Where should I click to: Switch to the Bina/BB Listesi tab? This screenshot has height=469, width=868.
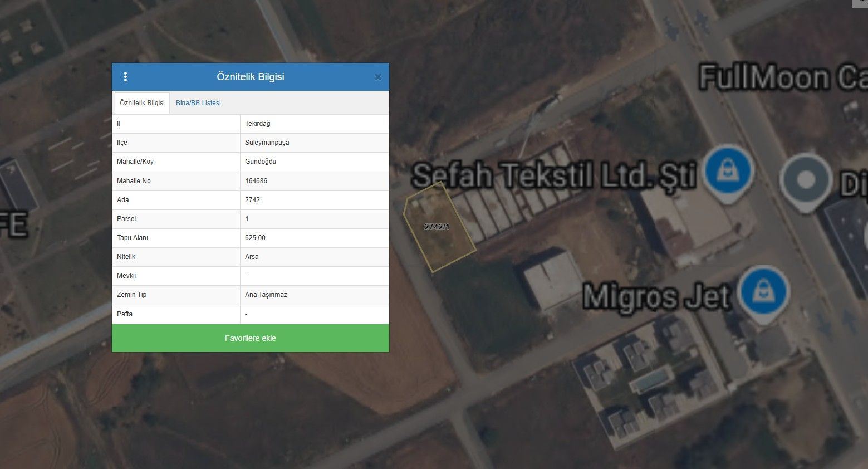[x=198, y=103]
